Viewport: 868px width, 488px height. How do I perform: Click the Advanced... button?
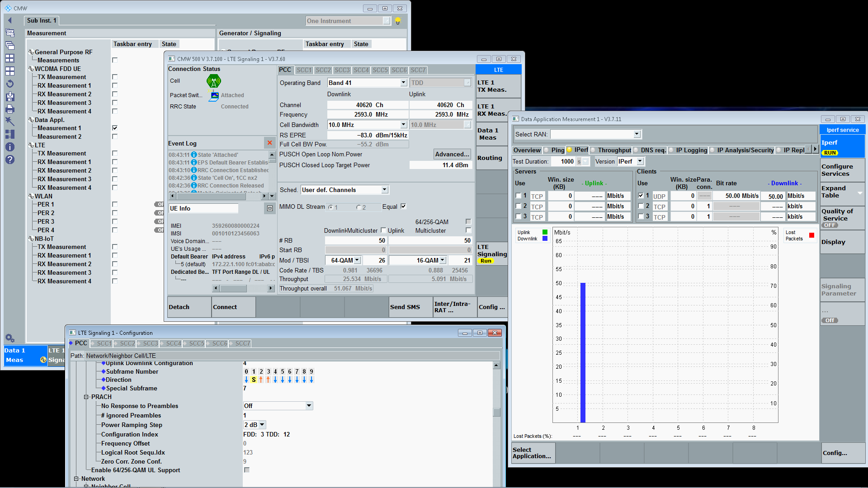[x=452, y=154]
